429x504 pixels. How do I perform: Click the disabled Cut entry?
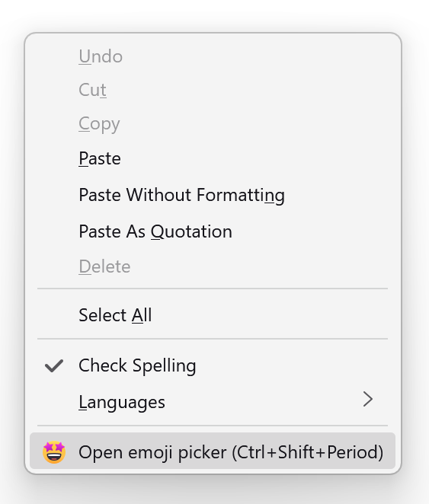pyautogui.click(x=213, y=90)
